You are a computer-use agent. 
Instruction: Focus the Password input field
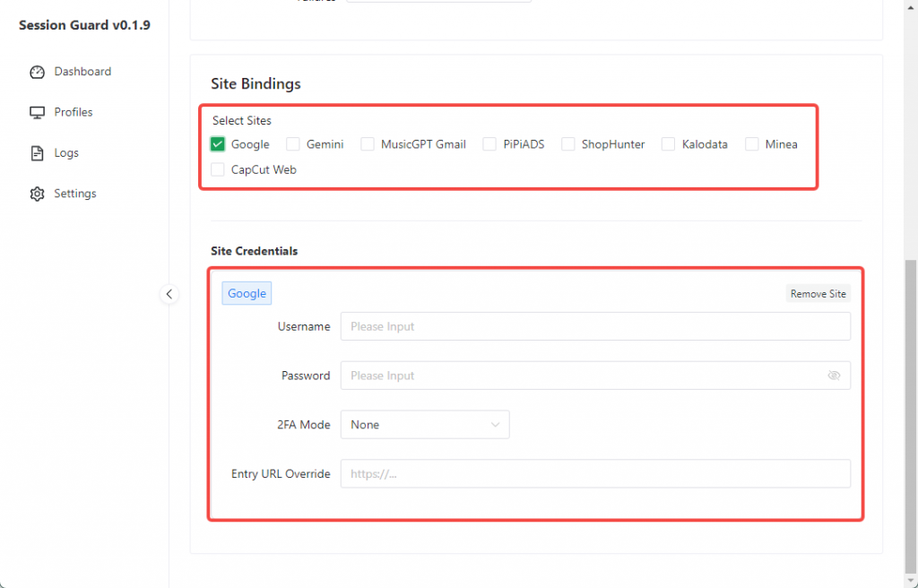click(x=595, y=376)
